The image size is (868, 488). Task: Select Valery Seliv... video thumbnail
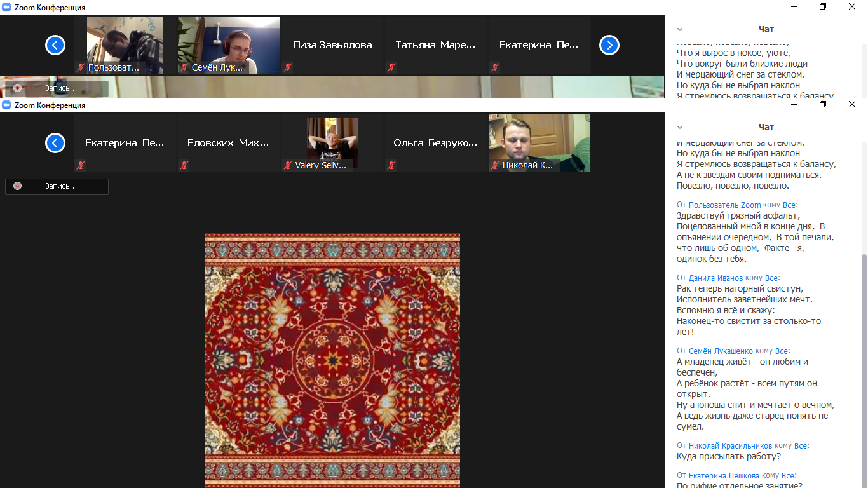(332, 143)
